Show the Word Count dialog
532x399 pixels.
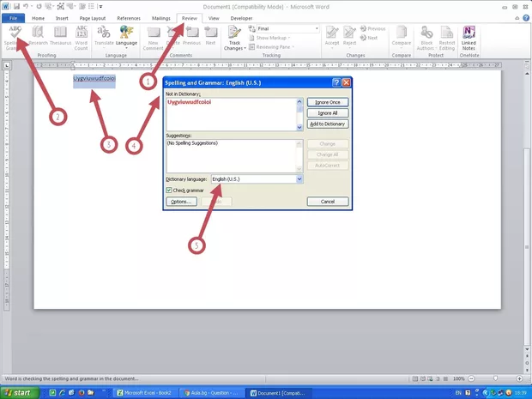[82, 38]
